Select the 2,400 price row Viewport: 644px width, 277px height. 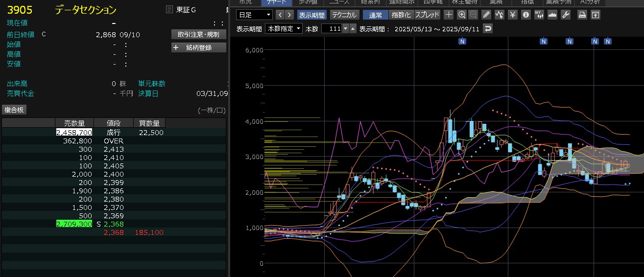pos(114,174)
